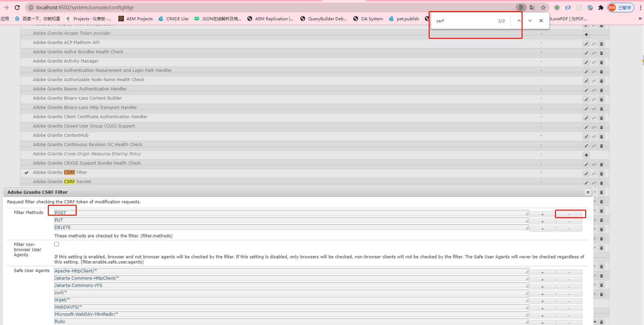
Task: Delete Adobe Granite CSRF Servlet configuration
Action: pyautogui.click(x=601, y=183)
